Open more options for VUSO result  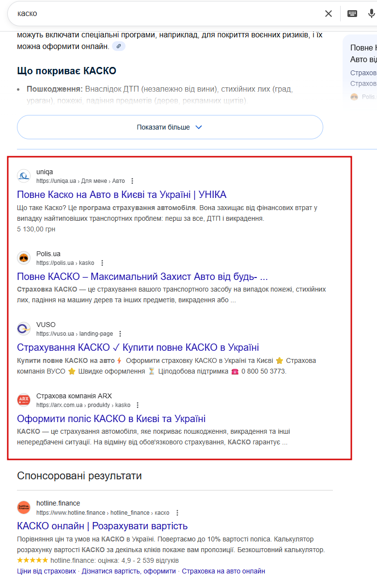(x=120, y=334)
